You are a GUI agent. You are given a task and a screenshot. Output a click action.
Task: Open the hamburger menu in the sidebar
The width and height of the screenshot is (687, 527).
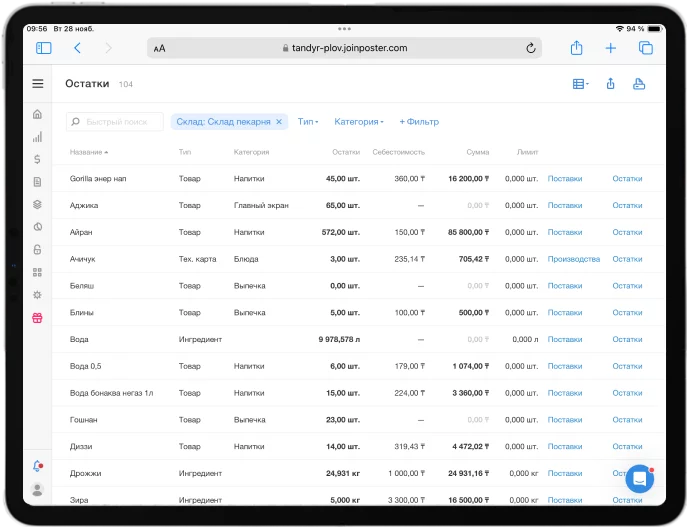[x=38, y=84]
